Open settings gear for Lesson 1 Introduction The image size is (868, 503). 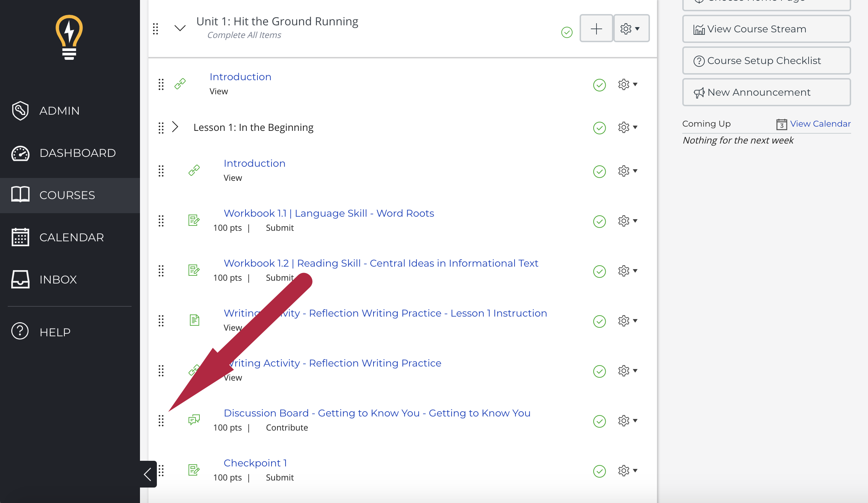point(628,171)
